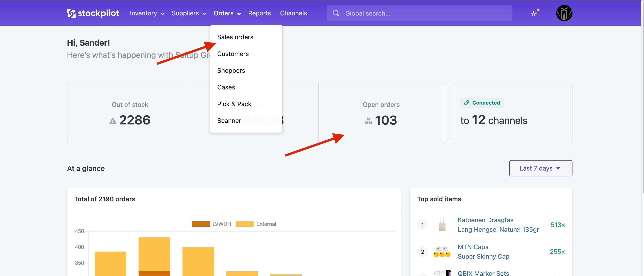
Task: Click the Top sold items heading
Action: point(439,199)
